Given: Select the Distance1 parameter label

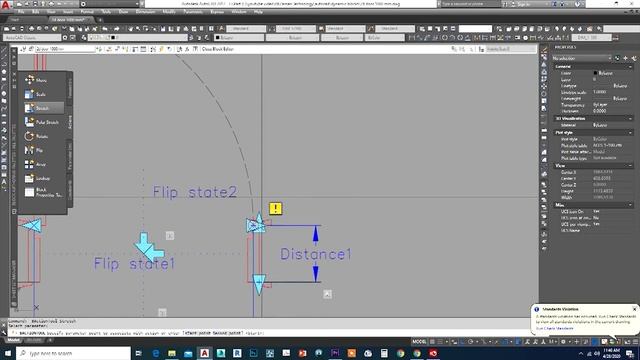Looking at the screenshot, I should pos(316,254).
